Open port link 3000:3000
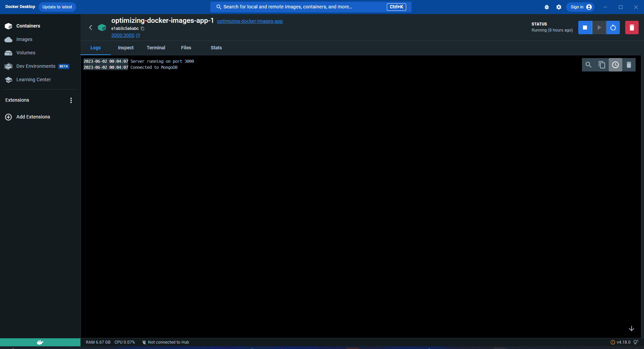The image size is (644, 349). pos(125,35)
